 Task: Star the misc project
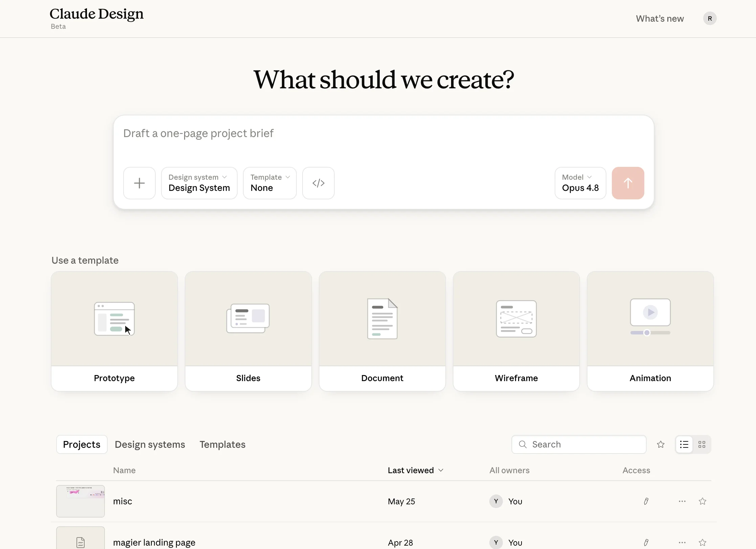tap(703, 501)
